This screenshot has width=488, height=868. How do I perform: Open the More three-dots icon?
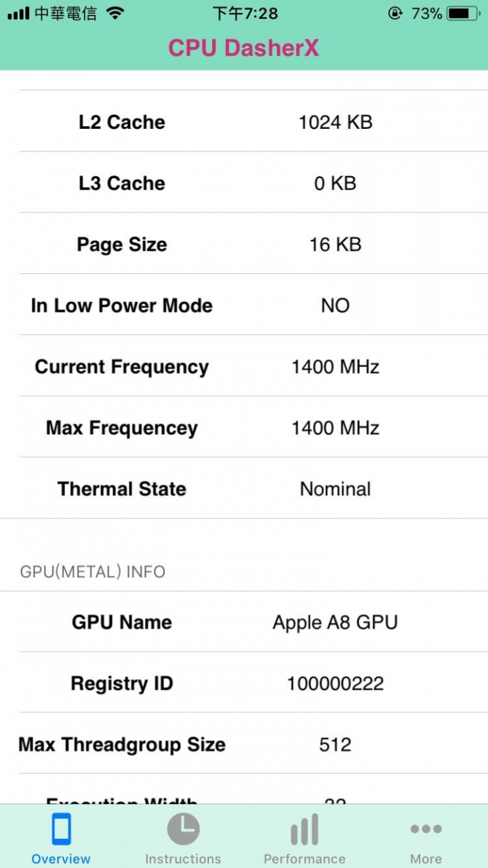(426, 829)
